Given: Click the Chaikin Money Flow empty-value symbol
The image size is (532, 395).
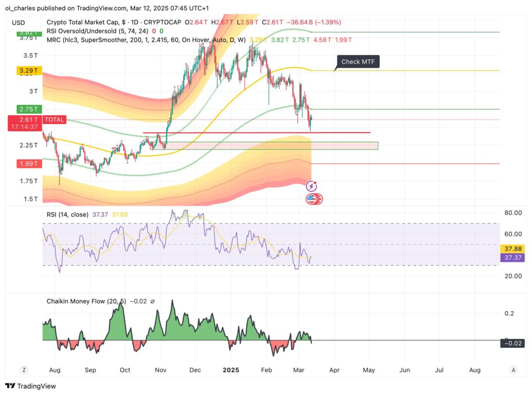Looking at the screenshot, I should (x=152, y=301).
